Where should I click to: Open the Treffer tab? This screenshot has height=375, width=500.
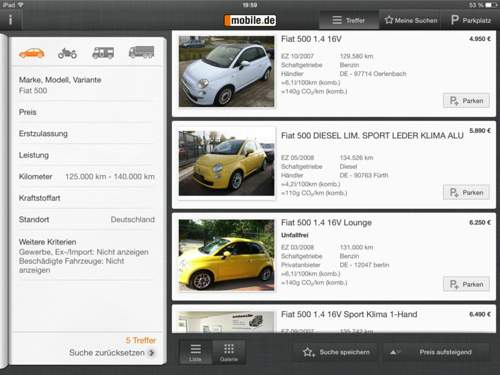click(x=349, y=20)
